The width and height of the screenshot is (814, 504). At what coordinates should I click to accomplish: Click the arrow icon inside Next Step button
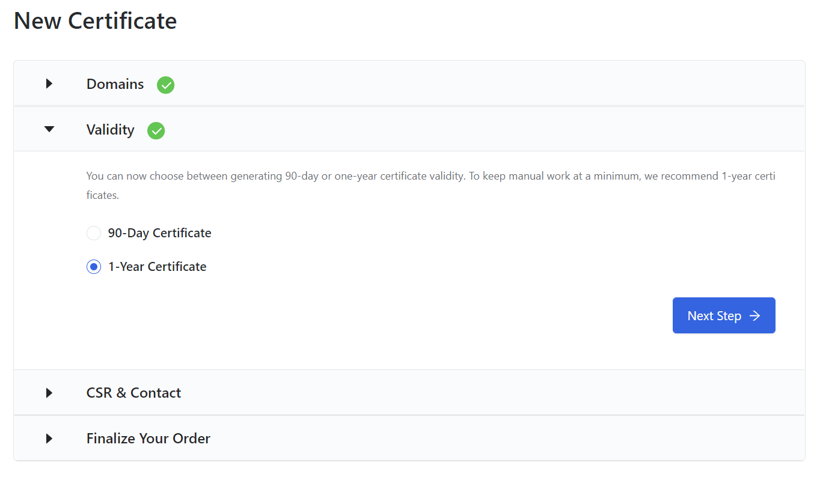[x=755, y=316]
